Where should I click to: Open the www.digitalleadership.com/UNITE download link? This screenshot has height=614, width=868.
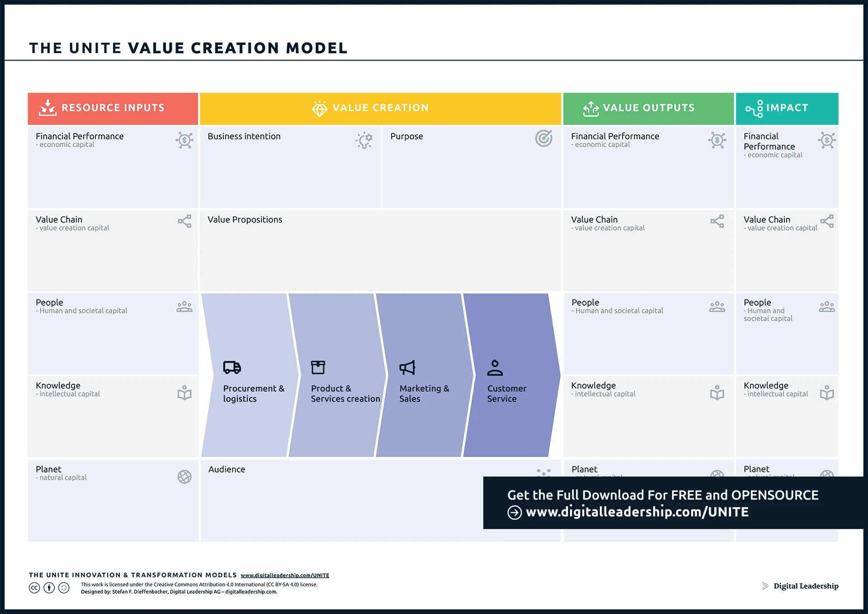(x=637, y=512)
